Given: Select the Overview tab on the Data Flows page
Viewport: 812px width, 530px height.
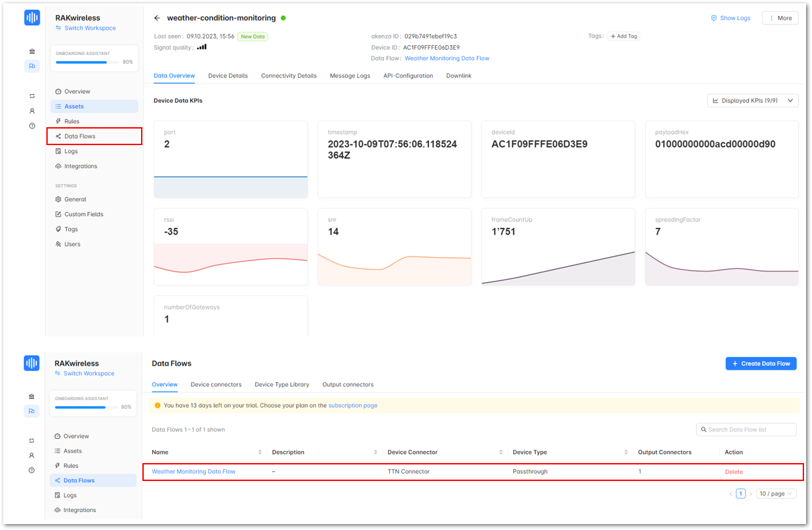Looking at the screenshot, I should (165, 384).
